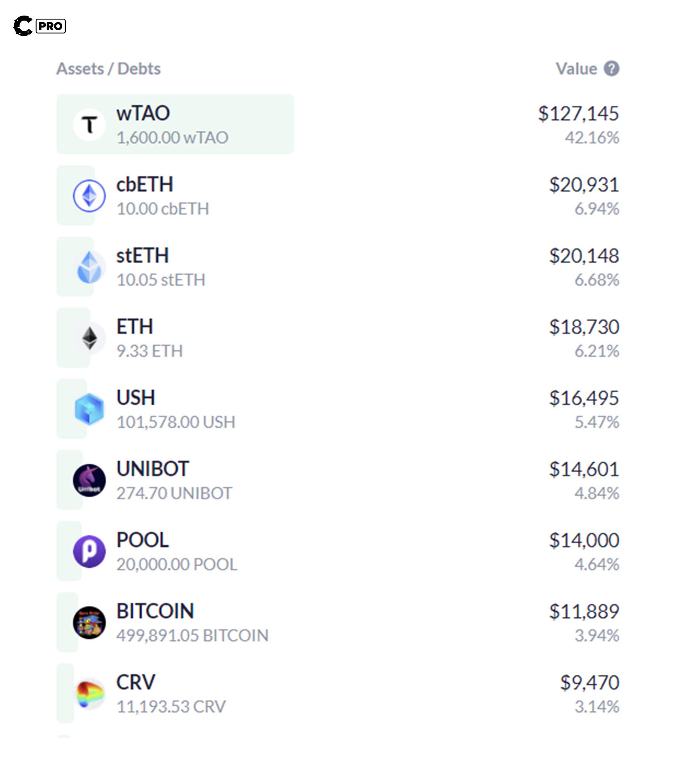The height and width of the screenshot is (775, 700).
Task: Click the USH cube icon
Action: coord(89,409)
